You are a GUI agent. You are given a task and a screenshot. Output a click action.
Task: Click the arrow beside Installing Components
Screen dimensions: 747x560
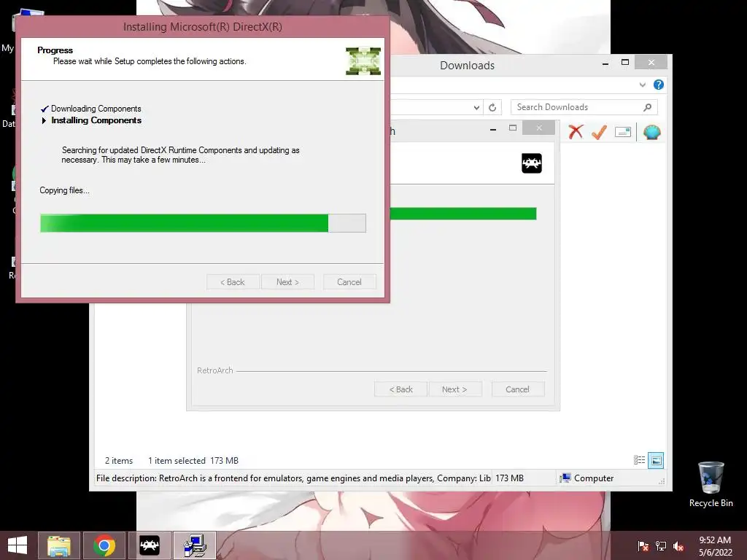click(44, 120)
